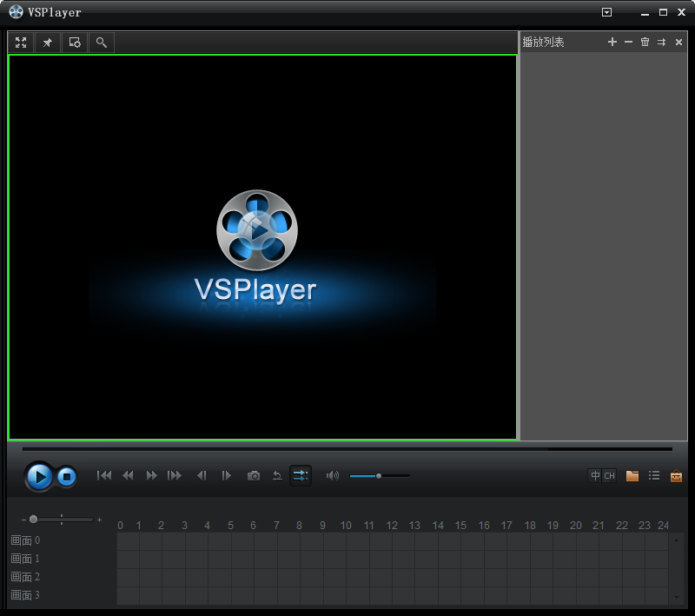Close the playlist panel
The width and height of the screenshot is (695, 616).
678,42
